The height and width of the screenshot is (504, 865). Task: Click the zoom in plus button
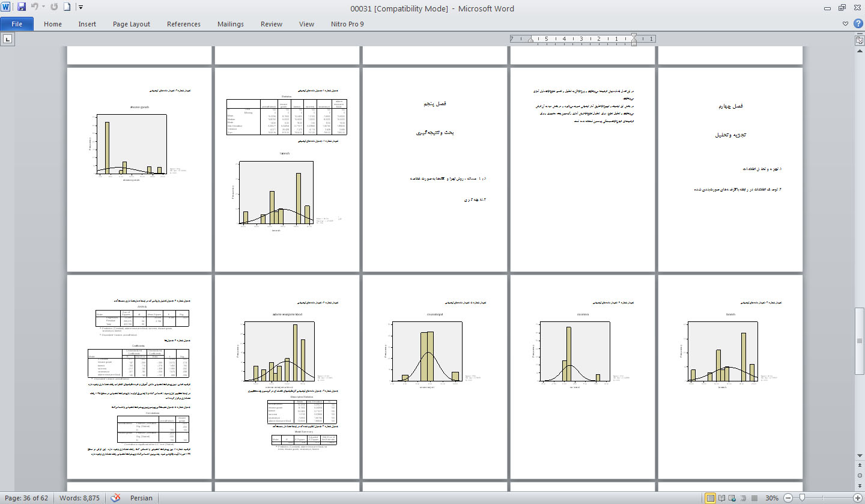pos(857,498)
